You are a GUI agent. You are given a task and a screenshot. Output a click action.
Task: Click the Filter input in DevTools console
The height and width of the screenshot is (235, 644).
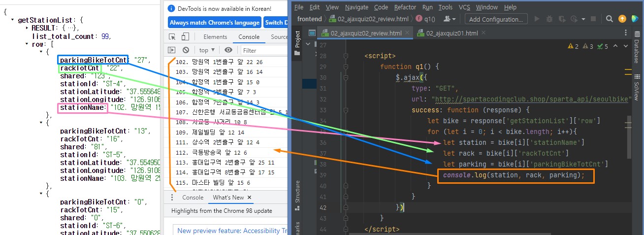[263, 50]
